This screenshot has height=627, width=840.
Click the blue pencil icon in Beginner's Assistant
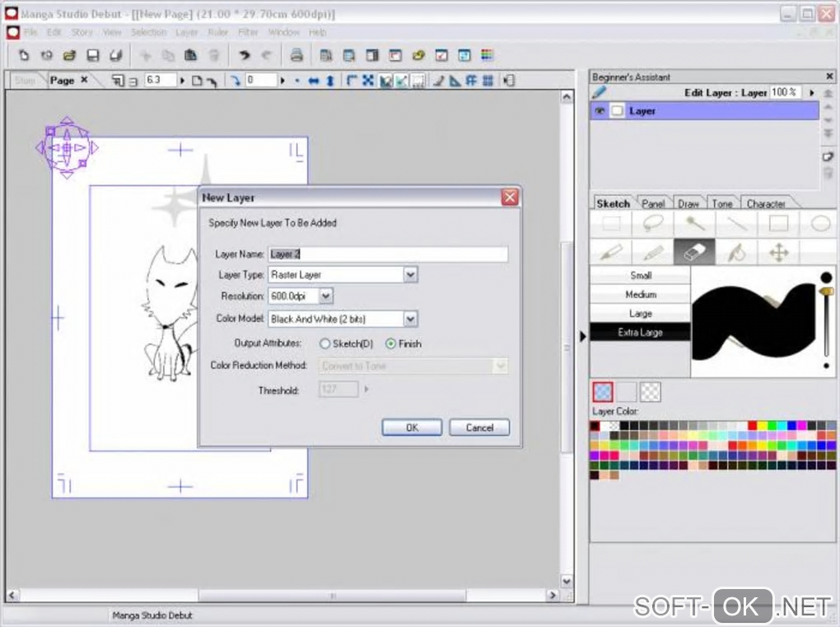[x=600, y=92]
